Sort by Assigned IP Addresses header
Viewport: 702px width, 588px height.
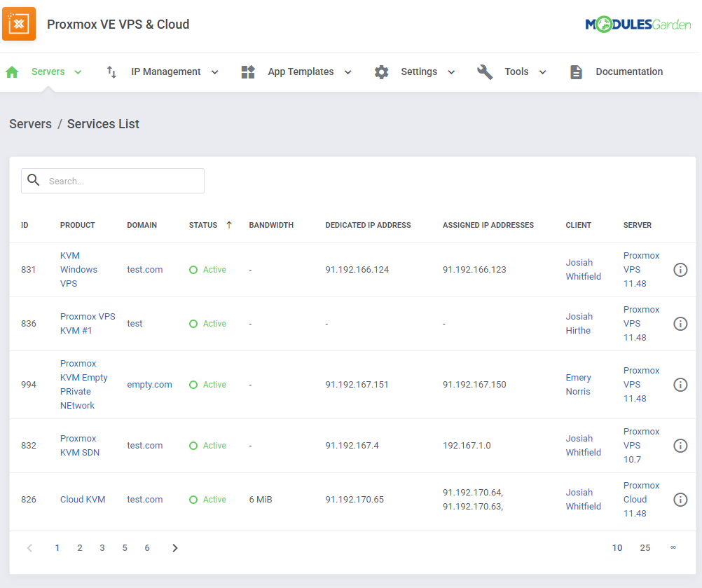(x=488, y=225)
